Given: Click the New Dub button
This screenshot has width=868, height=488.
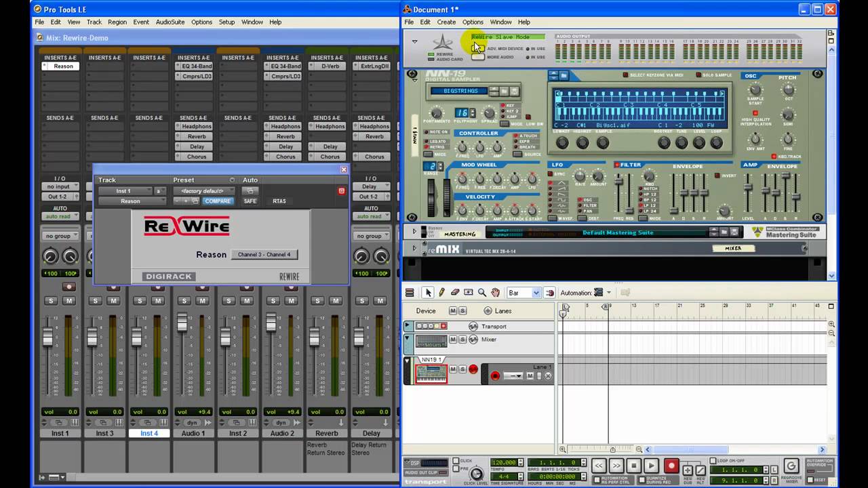Looking at the screenshot, I should click(688, 470).
